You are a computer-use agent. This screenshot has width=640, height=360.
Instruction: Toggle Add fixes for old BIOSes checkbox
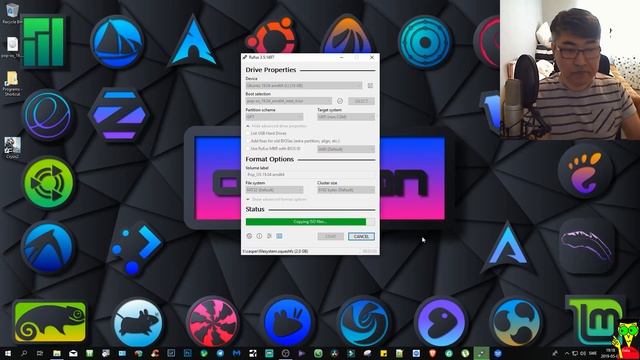[248, 141]
